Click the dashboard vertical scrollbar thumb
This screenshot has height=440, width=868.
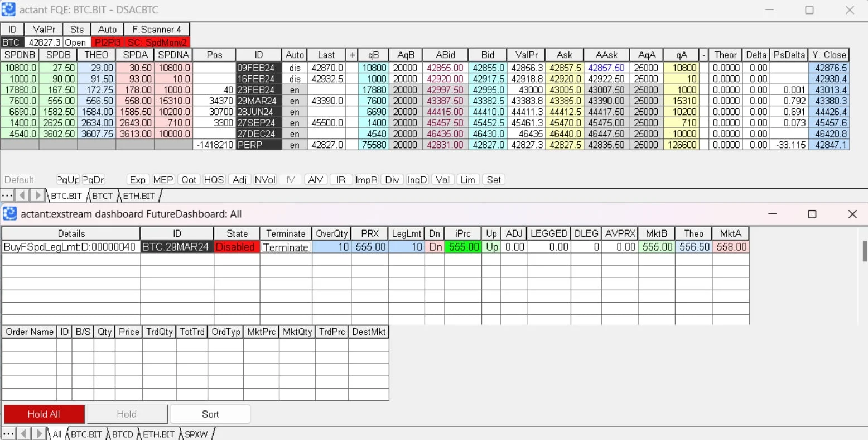(x=865, y=251)
